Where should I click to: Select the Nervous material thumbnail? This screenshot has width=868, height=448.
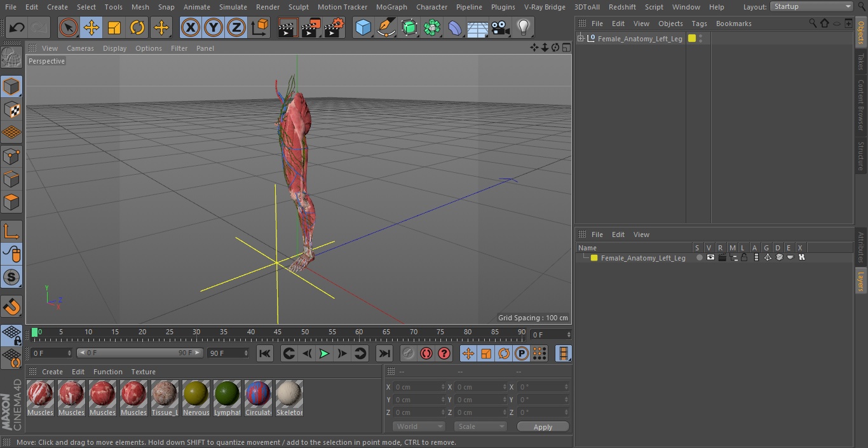tap(196, 398)
